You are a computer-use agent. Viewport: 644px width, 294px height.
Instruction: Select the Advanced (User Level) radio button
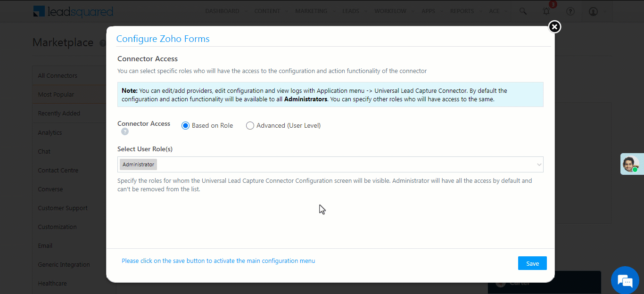click(250, 125)
